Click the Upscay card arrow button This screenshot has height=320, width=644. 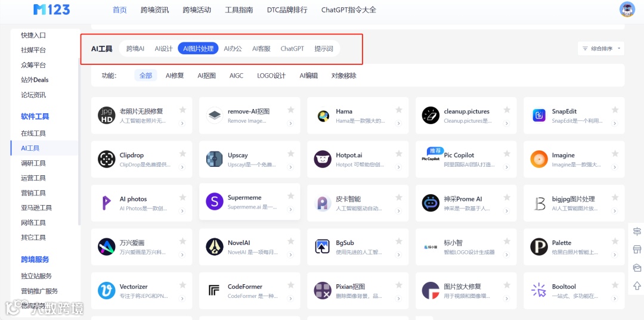click(x=290, y=167)
